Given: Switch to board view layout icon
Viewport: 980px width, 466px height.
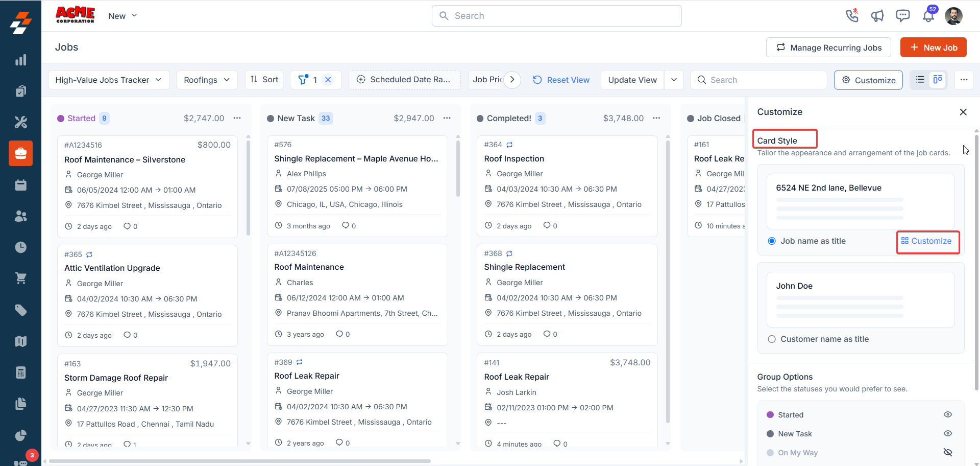Looking at the screenshot, I should click(938, 80).
